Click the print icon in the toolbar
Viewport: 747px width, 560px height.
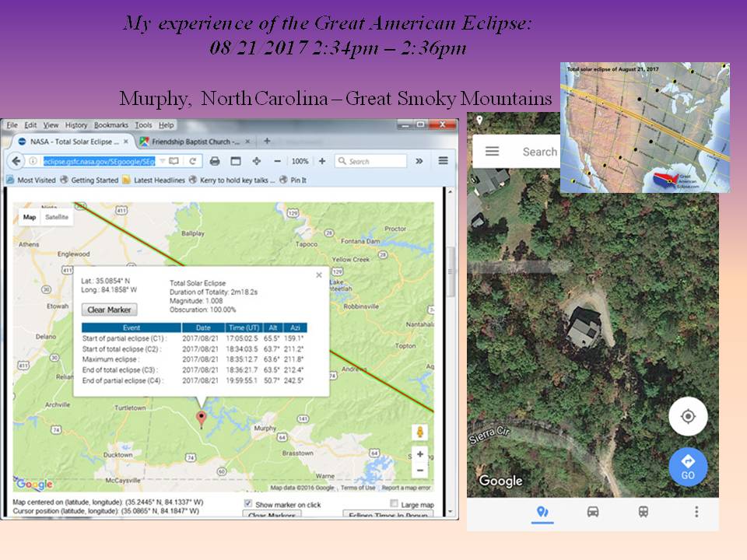215,161
